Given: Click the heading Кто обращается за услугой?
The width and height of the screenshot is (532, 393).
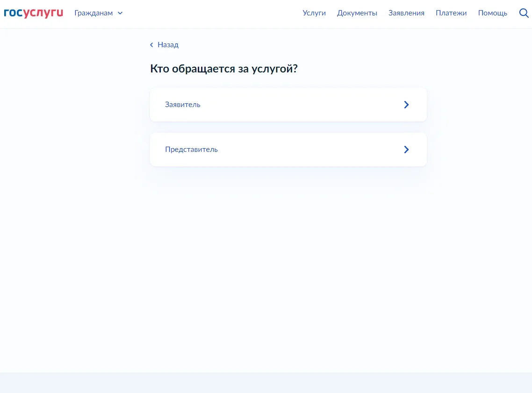Looking at the screenshot, I should click(x=224, y=69).
